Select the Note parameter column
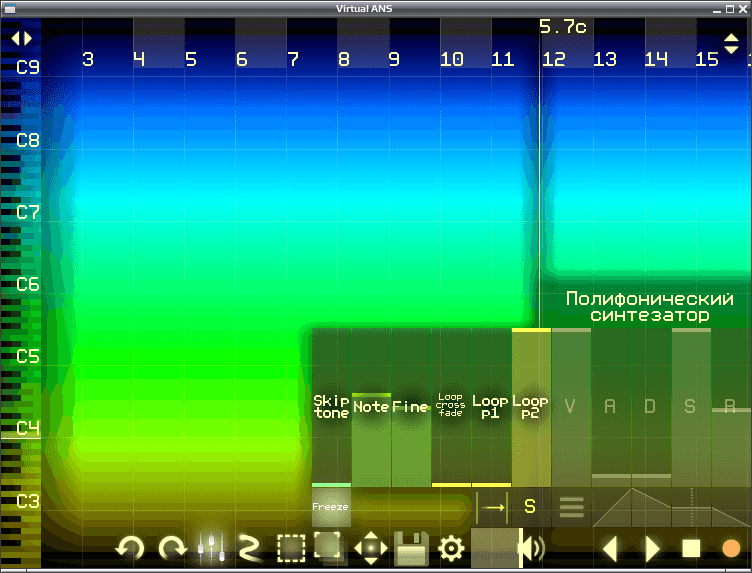752x573 pixels. (371, 407)
